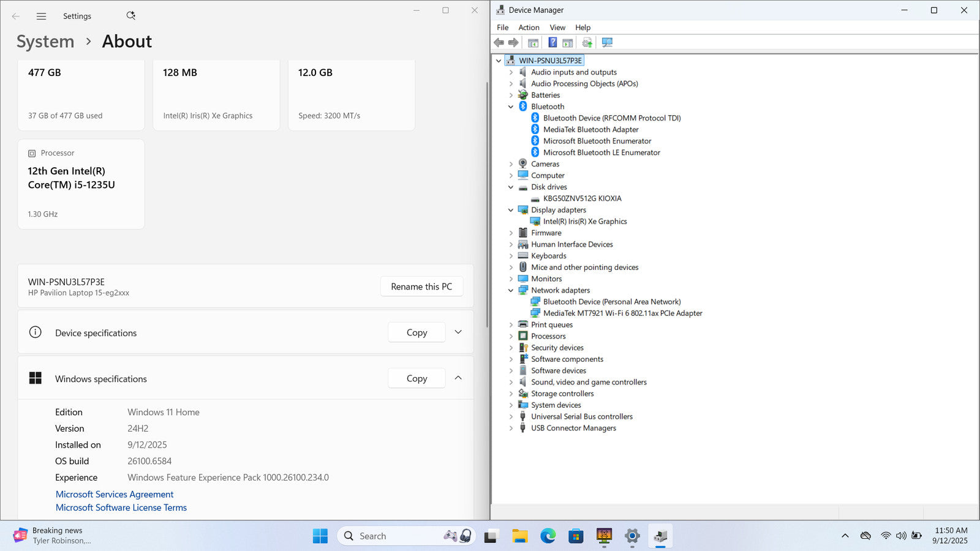Collapse the Bluetooth category

pos(511,107)
